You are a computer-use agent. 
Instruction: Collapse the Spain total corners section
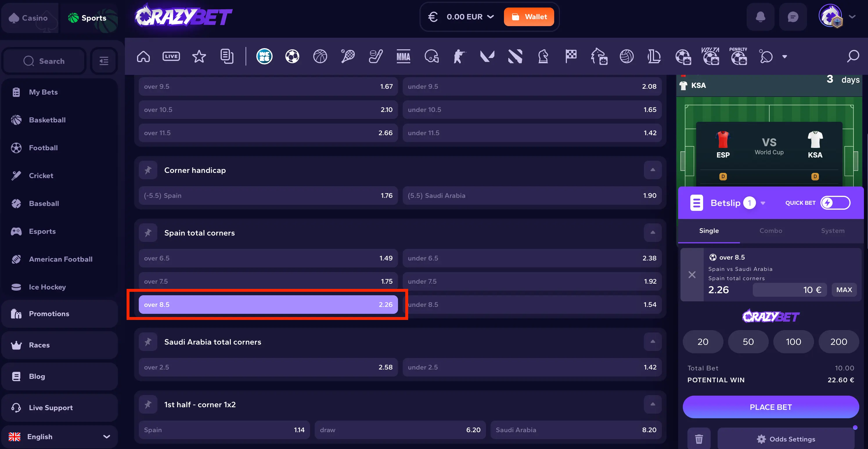point(653,233)
